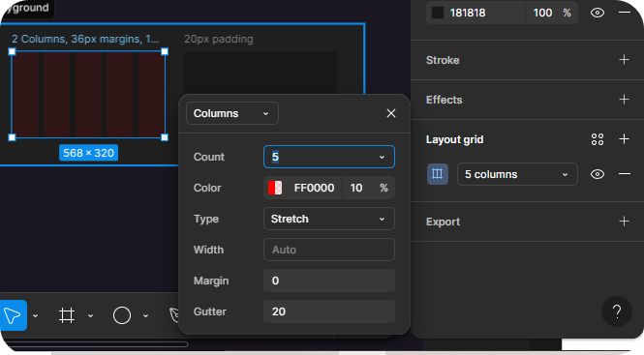644x355 pixels.
Task: Open layout grid styles four-dots icon
Action: [x=598, y=139]
